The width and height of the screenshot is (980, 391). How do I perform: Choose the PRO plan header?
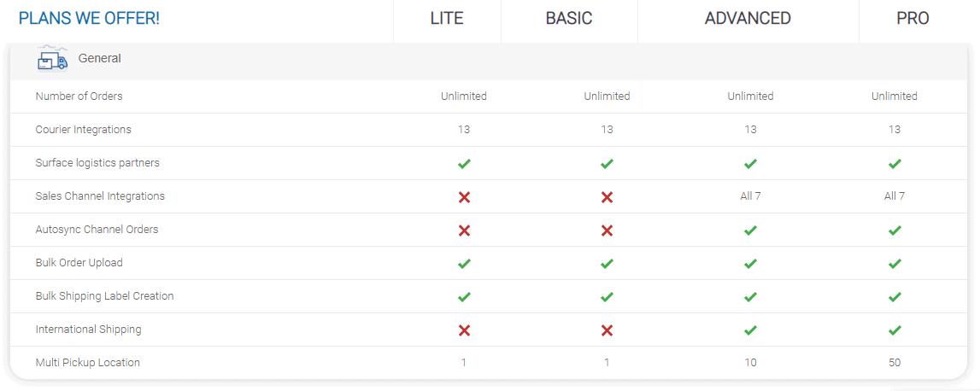click(x=913, y=19)
